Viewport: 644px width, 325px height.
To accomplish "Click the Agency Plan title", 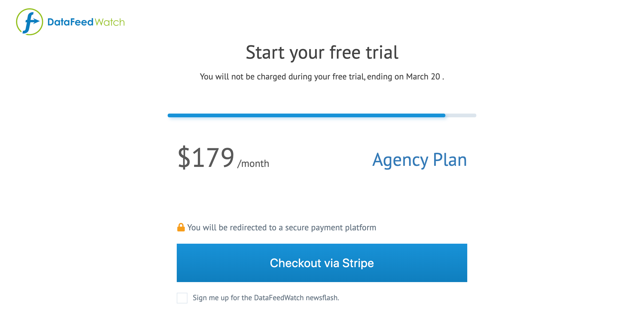I will tap(419, 160).
